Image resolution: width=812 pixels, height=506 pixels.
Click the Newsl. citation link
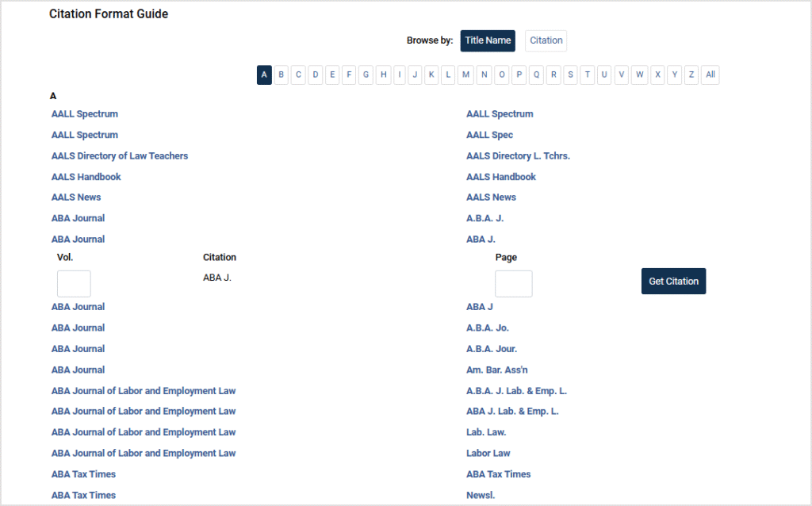(481, 495)
